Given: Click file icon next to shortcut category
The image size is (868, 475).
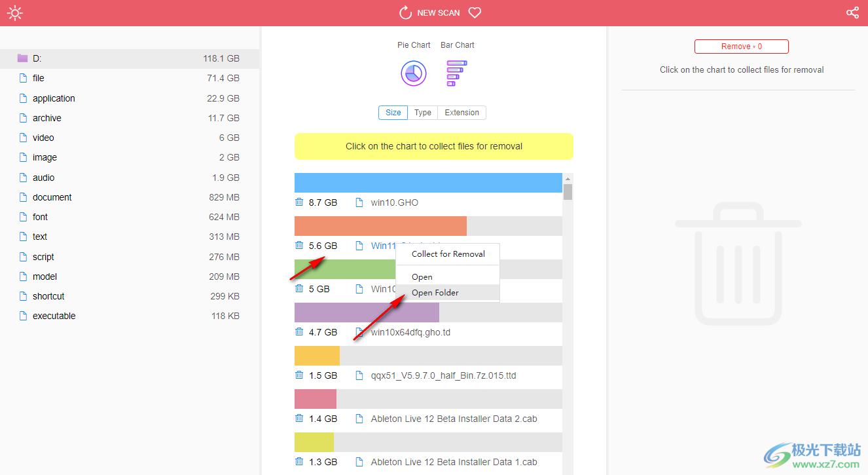Looking at the screenshot, I should point(23,296).
